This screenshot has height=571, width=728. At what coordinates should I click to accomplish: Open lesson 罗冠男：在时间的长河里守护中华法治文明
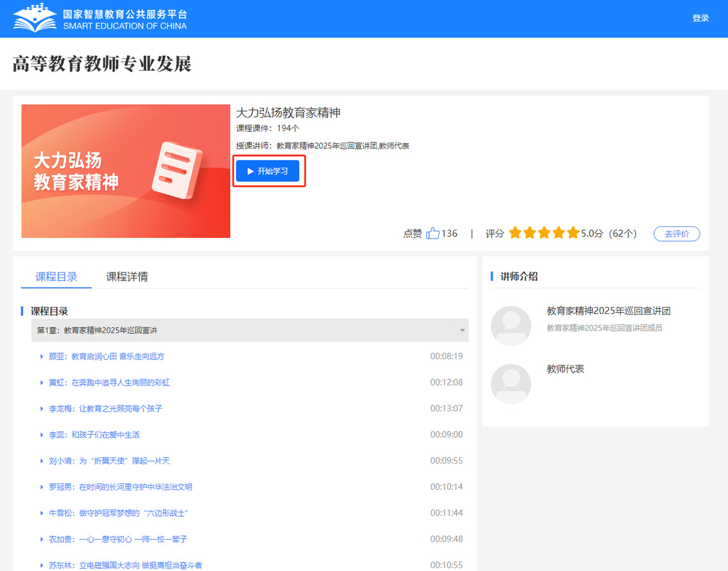(x=120, y=487)
